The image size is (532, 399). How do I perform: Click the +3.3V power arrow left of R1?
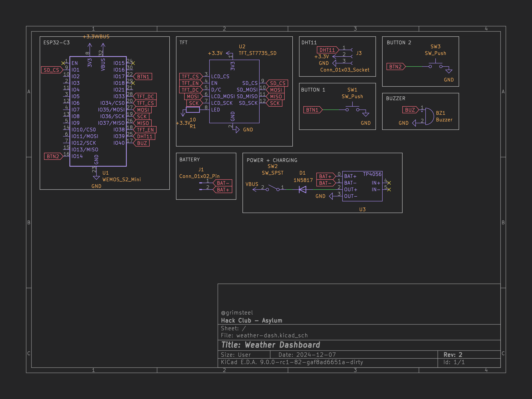point(183,113)
